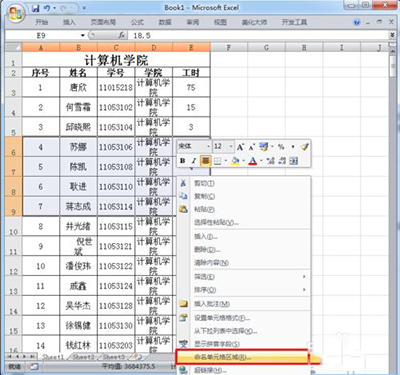Choose 删除(D)... from context menu
Viewport: 400px width, 375px height.
click(x=243, y=250)
